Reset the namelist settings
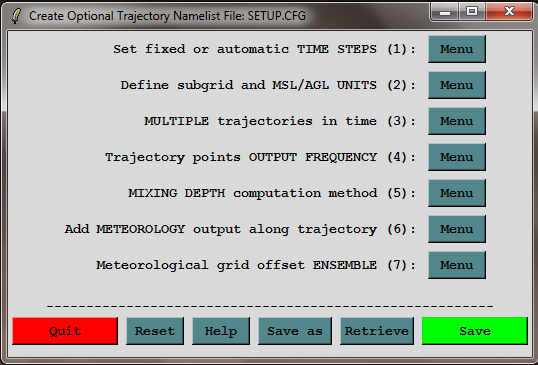The height and width of the screenshot is (365, 538). (155, 331)
